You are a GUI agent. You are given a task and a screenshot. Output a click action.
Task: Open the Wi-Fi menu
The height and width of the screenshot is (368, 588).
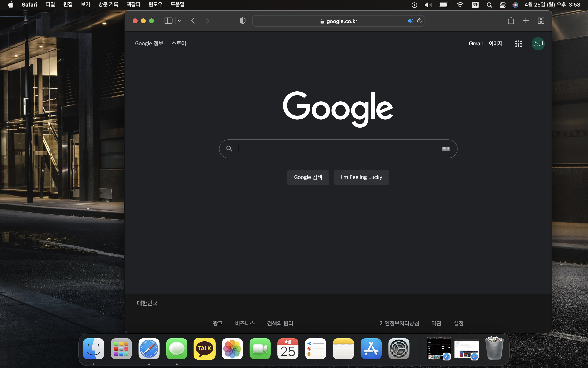coord(460,5)
